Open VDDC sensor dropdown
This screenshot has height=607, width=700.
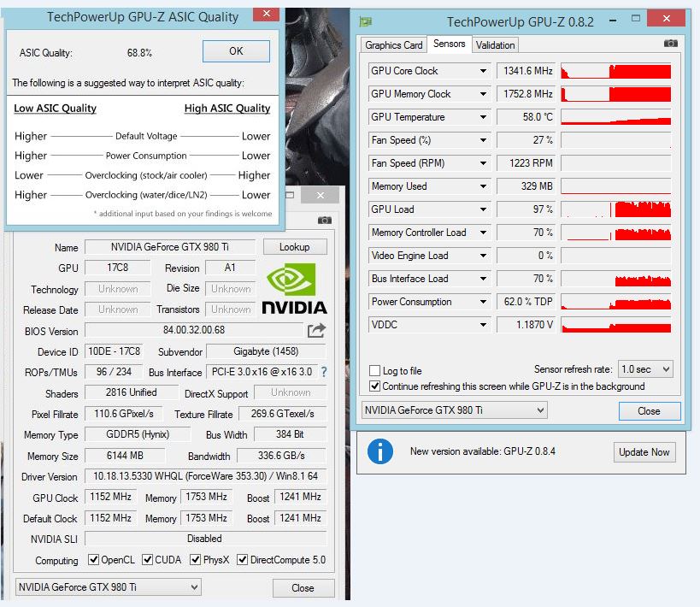pyautogui.click(x=483, y=325)
